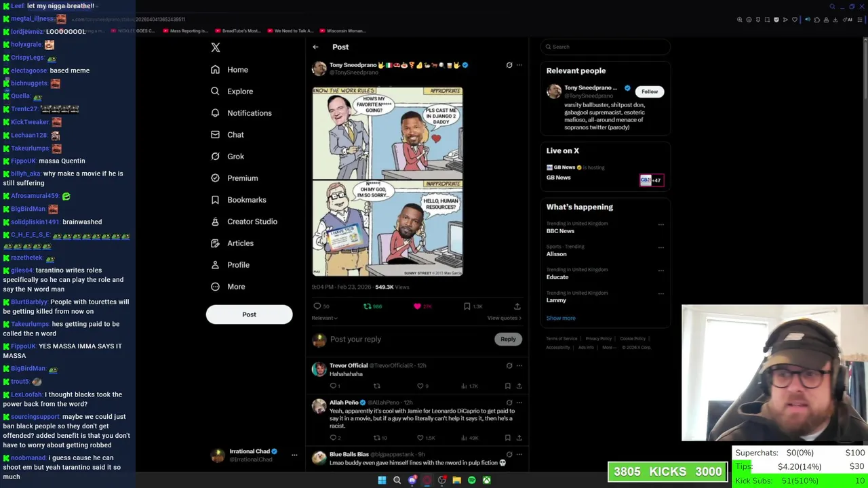This screenshot has height=488, width=868.
Task: Open the Creator Studio icon
Action: (x=215, y=222)
